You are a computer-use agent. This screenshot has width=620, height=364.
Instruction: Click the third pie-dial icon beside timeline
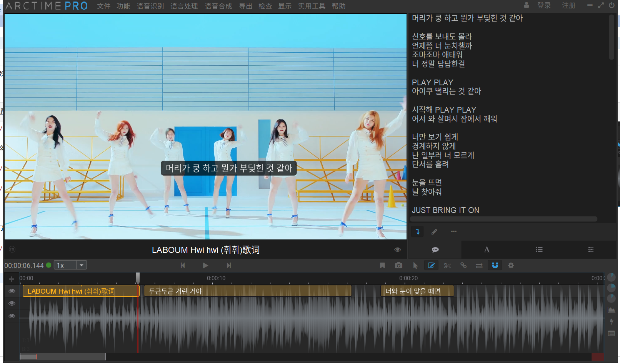coord(611,298)
